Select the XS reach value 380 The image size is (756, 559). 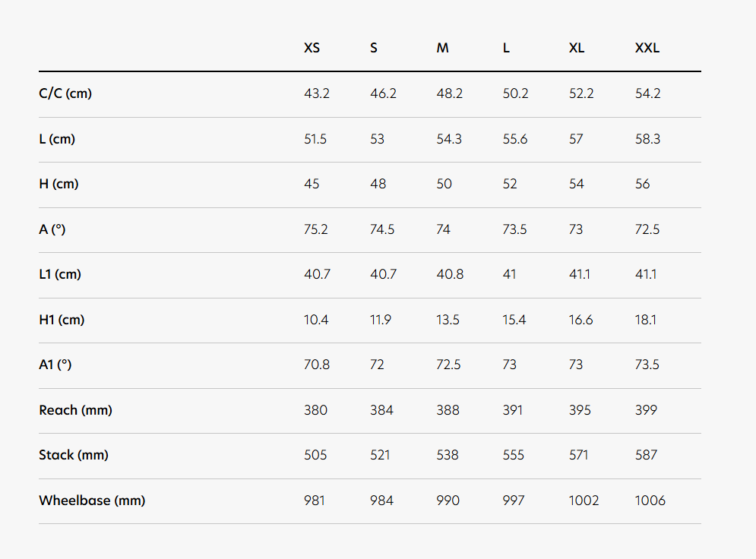coord(315,410)
